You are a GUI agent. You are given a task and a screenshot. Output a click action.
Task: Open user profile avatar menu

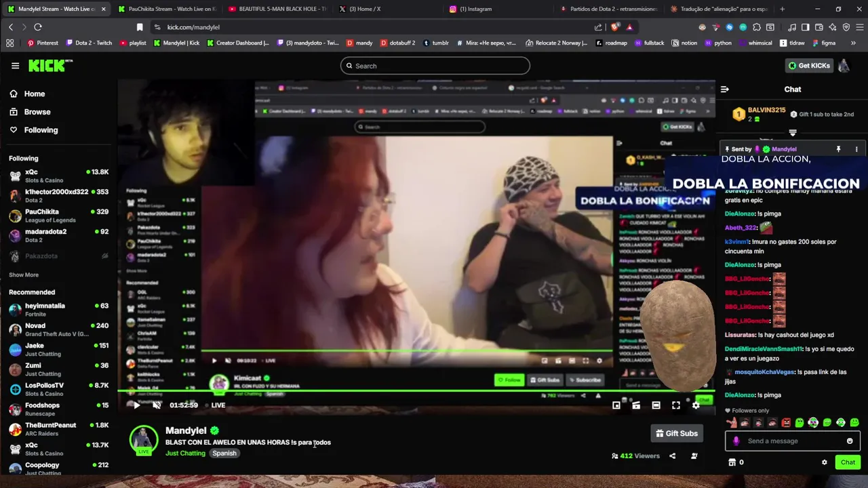click(x=844, y=66)
